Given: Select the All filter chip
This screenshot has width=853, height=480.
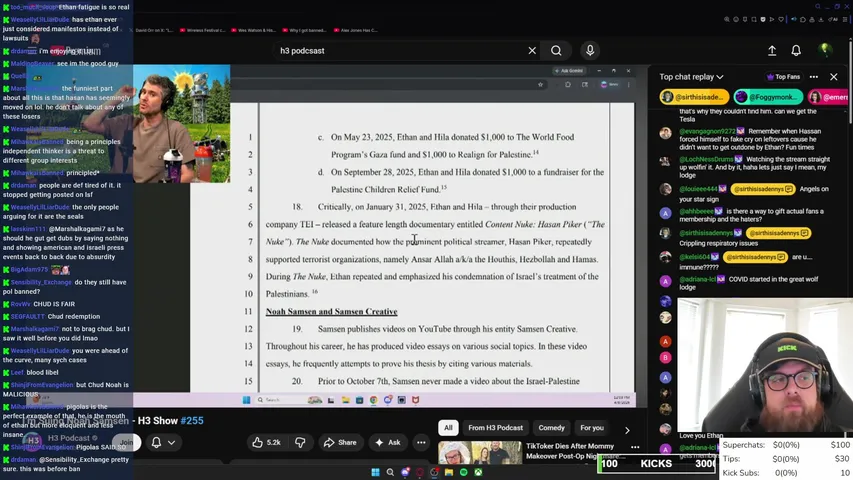Looking at the screenshot, I should point(448,428).
